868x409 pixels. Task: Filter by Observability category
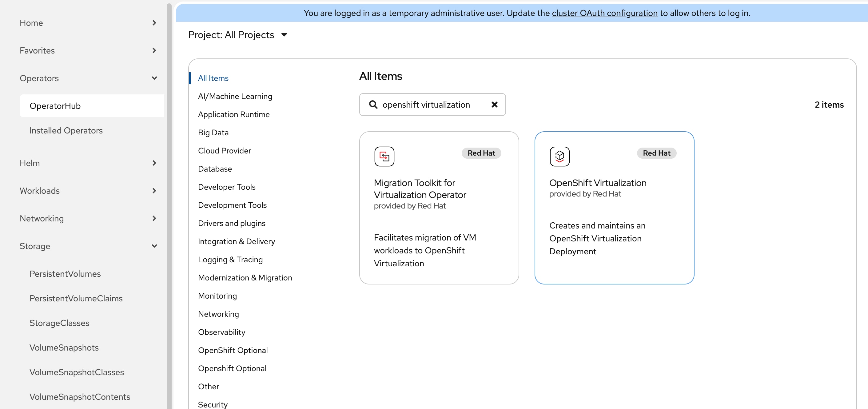point(221,332)
